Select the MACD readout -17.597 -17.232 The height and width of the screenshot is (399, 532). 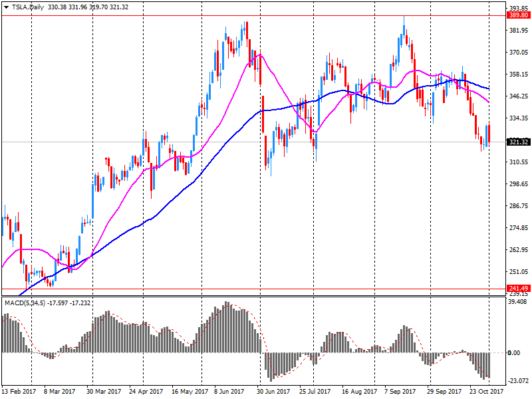click(x=69, y=303)
